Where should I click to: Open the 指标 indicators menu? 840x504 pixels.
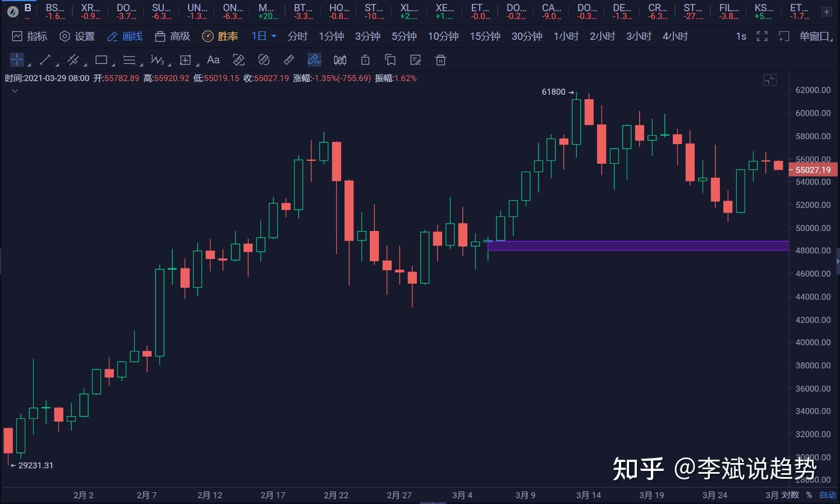(x=30, y=36)
